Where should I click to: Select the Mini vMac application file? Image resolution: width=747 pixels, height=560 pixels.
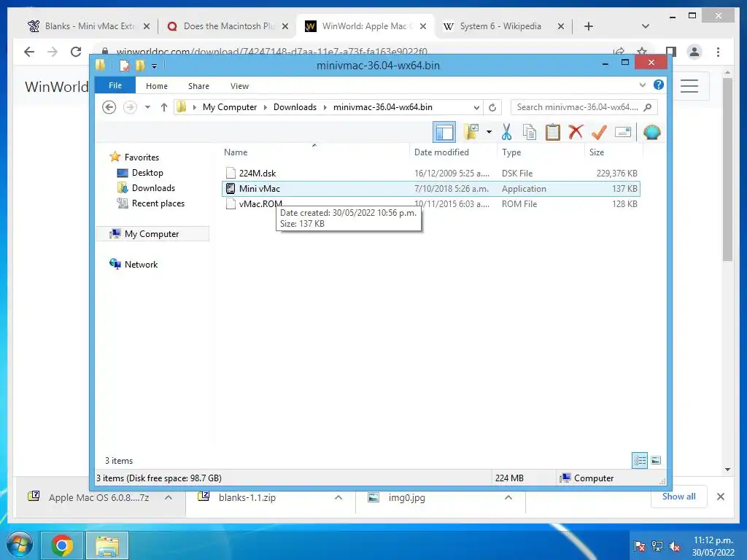[431, 189]
